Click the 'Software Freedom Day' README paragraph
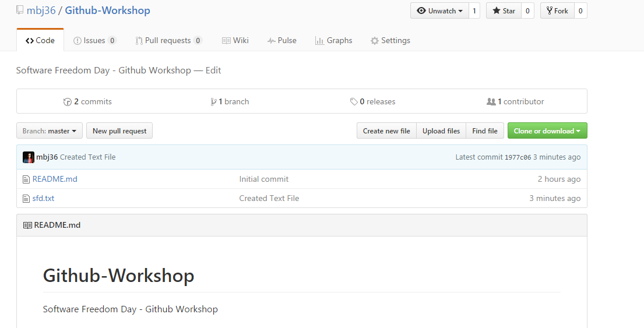 (x=130, y=309)
